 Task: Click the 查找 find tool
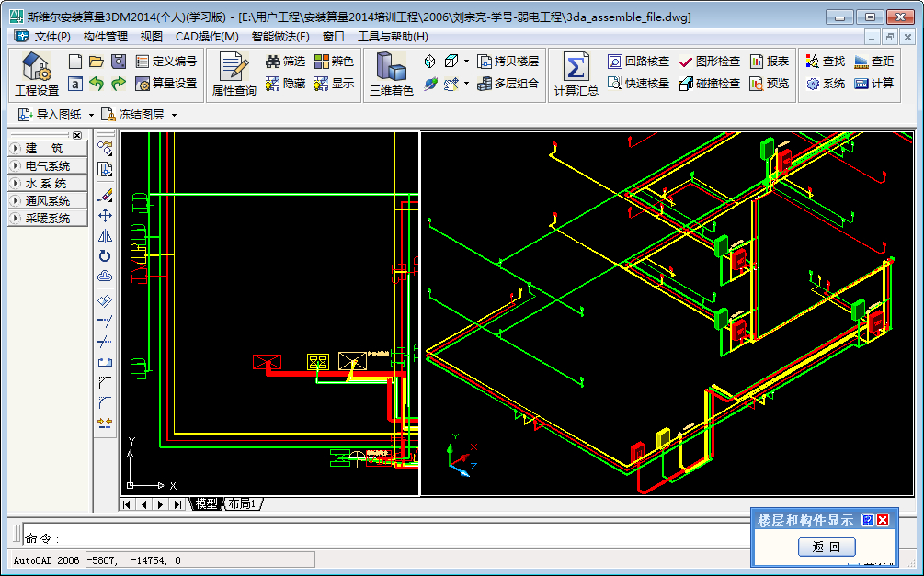826,62
